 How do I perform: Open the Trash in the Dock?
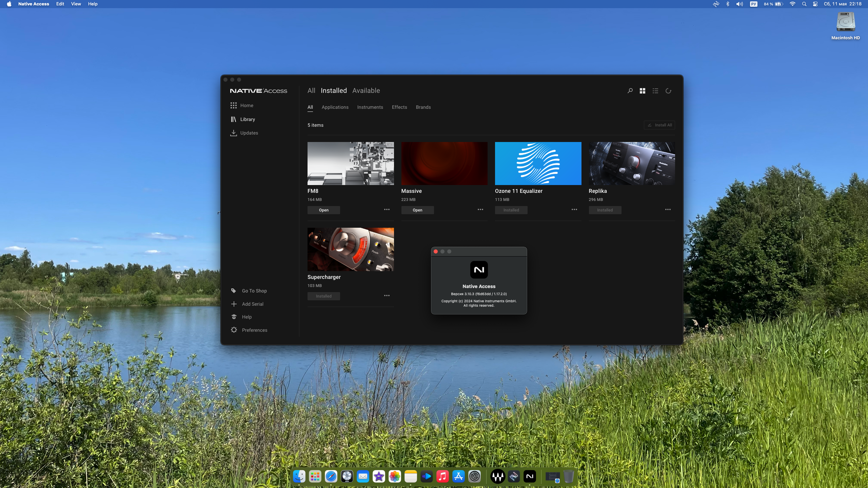click(x=569, y=477)
